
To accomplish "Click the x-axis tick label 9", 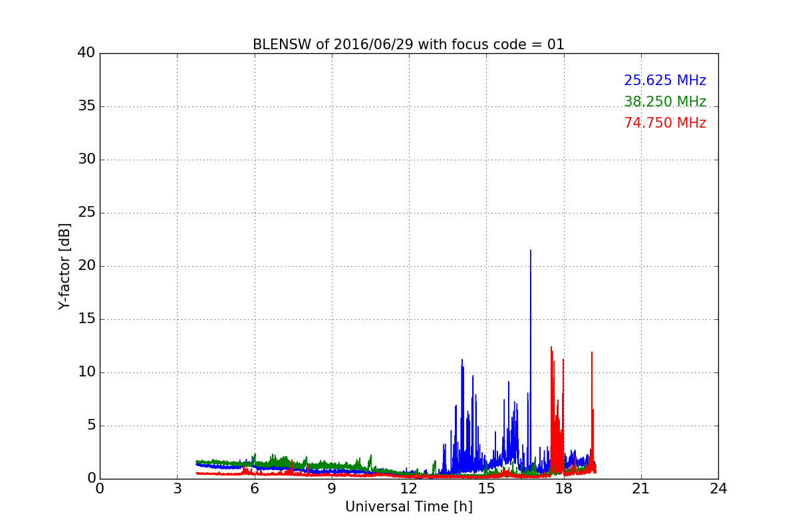I will pyautogui.click(x=332, y=489).
